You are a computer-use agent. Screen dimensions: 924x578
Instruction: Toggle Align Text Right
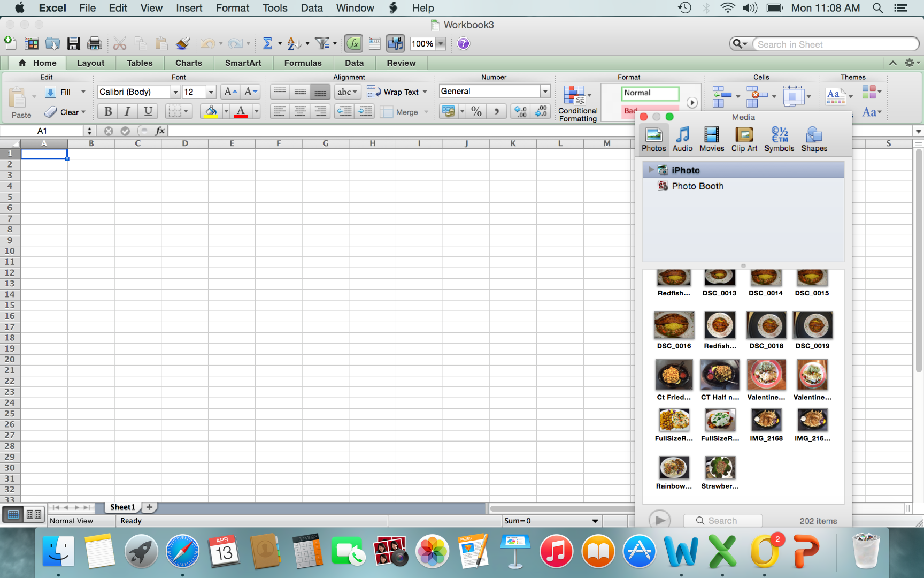pyautogui.click(x=320, y=111)
